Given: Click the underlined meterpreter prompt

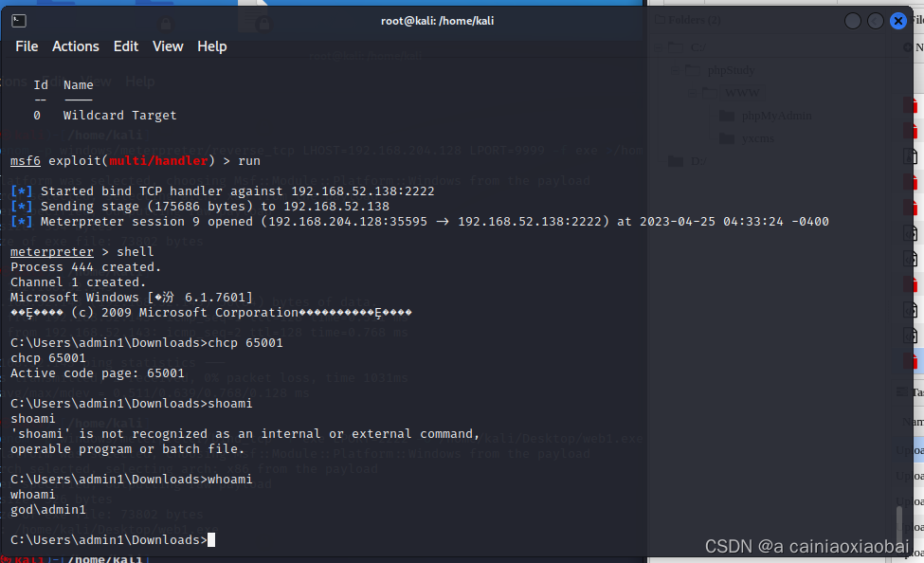Looking at the screenshot, I should tap(52, 252).
